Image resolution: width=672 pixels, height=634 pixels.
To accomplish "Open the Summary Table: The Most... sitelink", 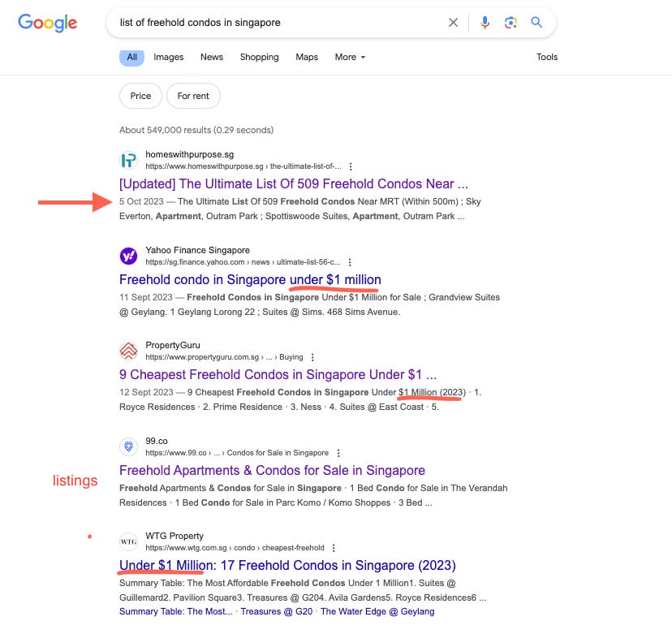I will (x=176, y=612).
